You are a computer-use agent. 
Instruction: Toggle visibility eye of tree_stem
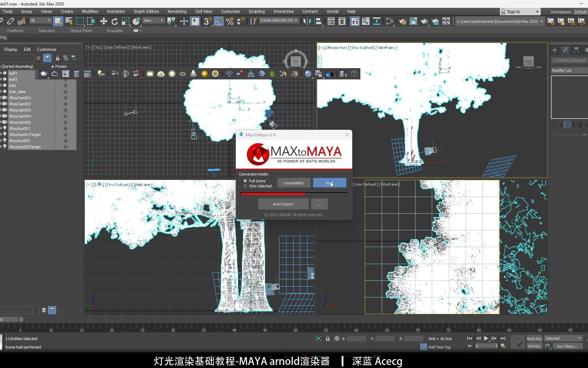pyautogui.click(x=1, y=92)
